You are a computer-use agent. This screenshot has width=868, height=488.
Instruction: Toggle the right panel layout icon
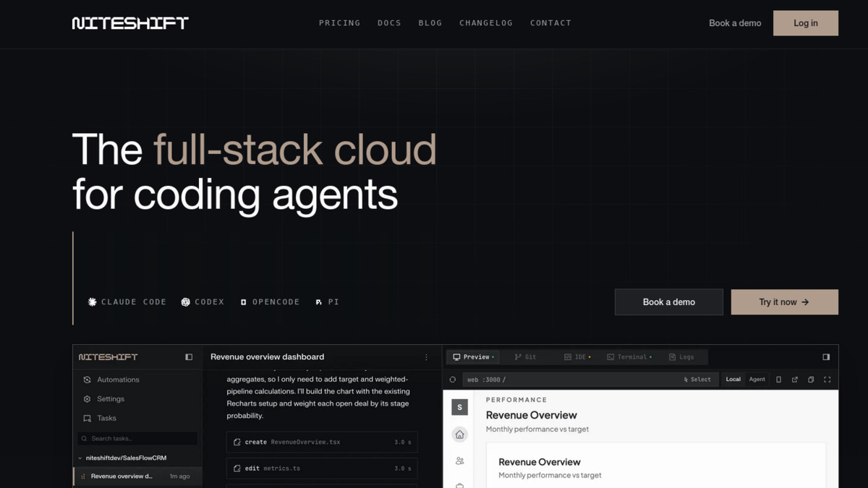pyautogui.click(x=826, y=357)
